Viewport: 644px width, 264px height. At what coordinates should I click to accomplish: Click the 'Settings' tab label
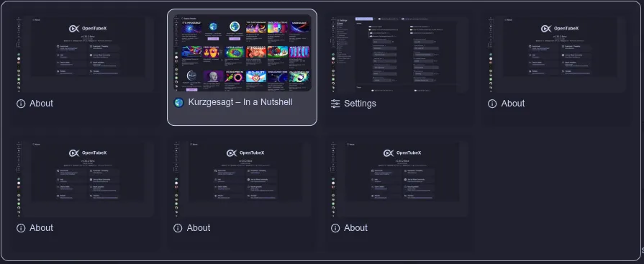[360, 104]
